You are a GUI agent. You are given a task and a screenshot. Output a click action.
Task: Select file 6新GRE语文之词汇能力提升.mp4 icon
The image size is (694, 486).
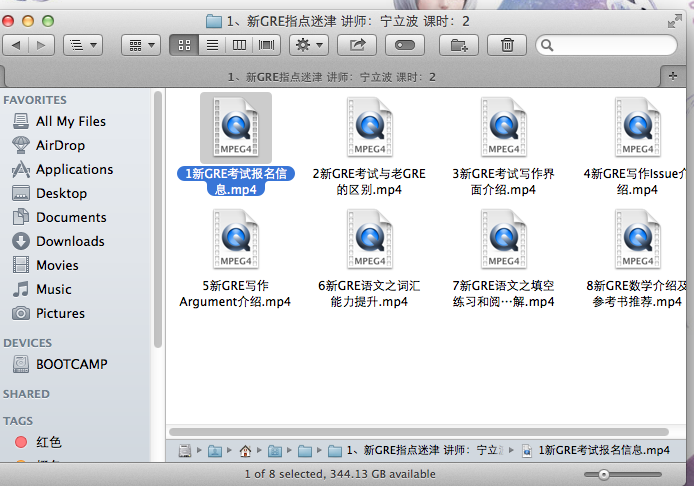click(370, 239)
